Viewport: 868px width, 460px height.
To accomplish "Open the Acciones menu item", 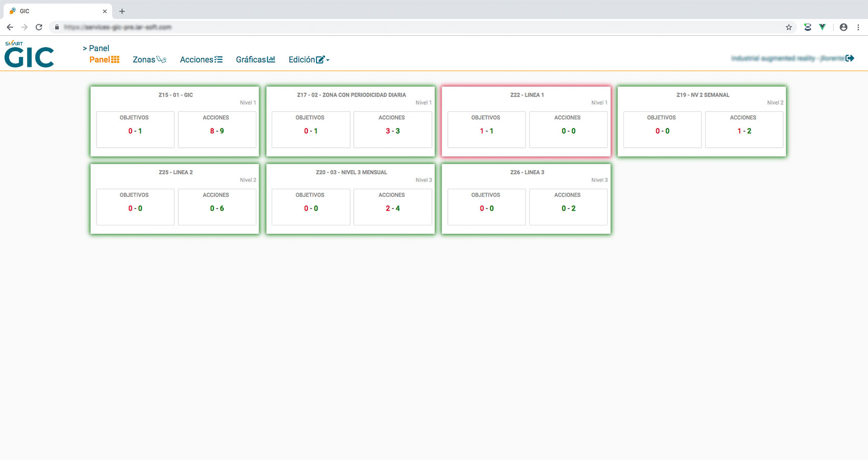I will [x=201, y=60].
